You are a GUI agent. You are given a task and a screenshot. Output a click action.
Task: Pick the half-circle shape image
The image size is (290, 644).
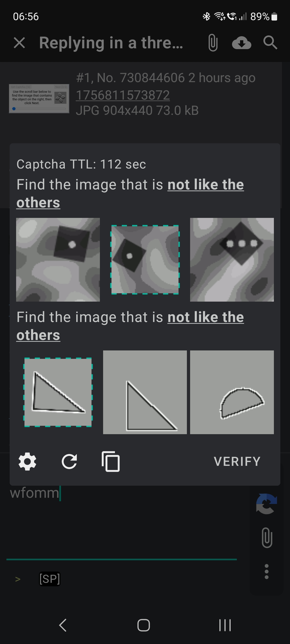pyautogui.click(x=232, y=392)
